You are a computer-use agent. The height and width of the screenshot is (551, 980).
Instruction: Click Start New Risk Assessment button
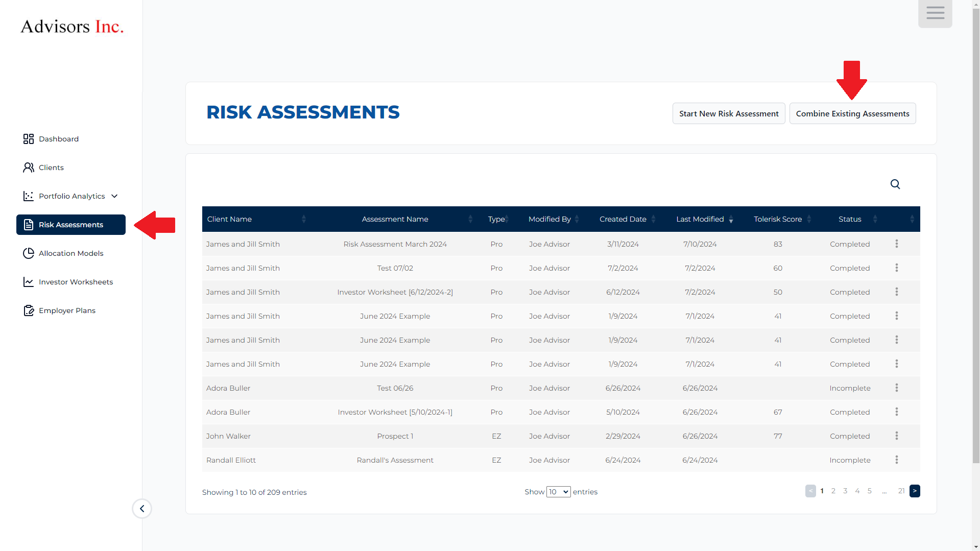[x=728, y=113]
